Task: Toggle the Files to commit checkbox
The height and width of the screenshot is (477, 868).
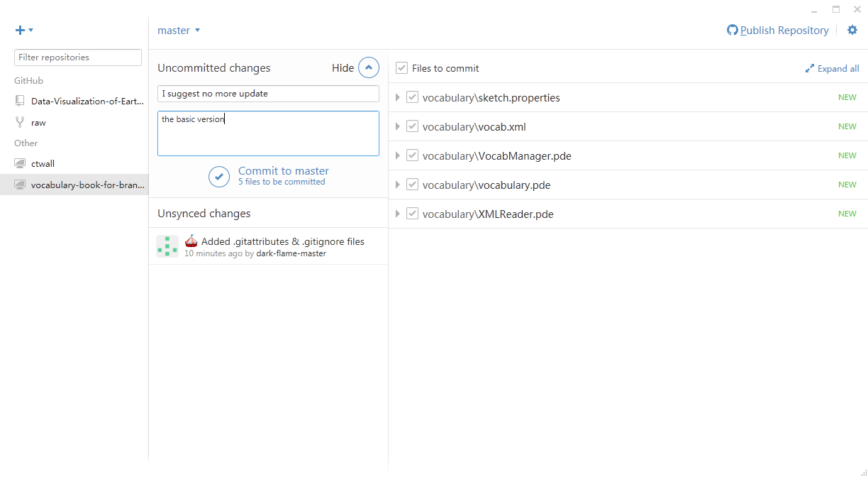Action: [401, 68]
